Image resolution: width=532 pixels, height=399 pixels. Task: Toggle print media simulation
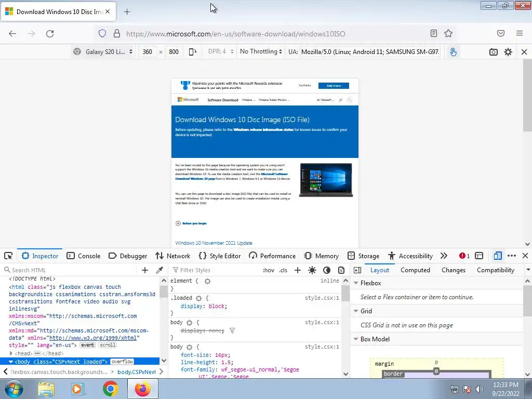tap(341, 270)
